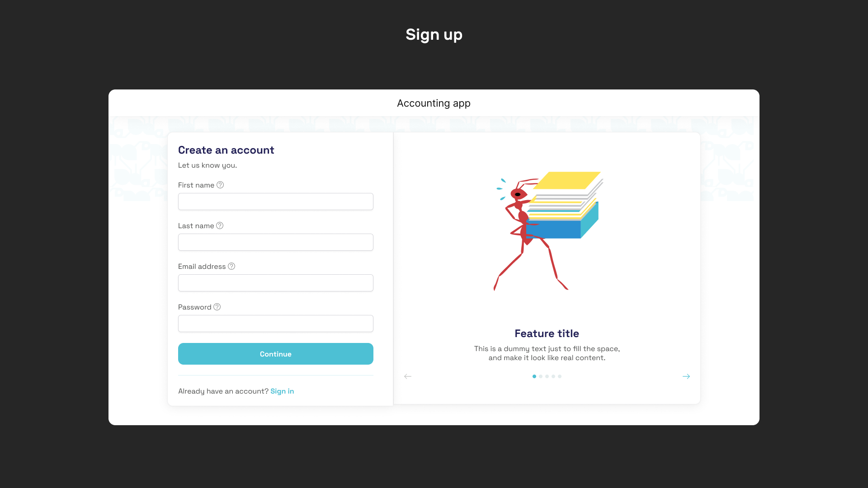
Task: Open the Email address help tooltip icon
Action: click(231, 266)
